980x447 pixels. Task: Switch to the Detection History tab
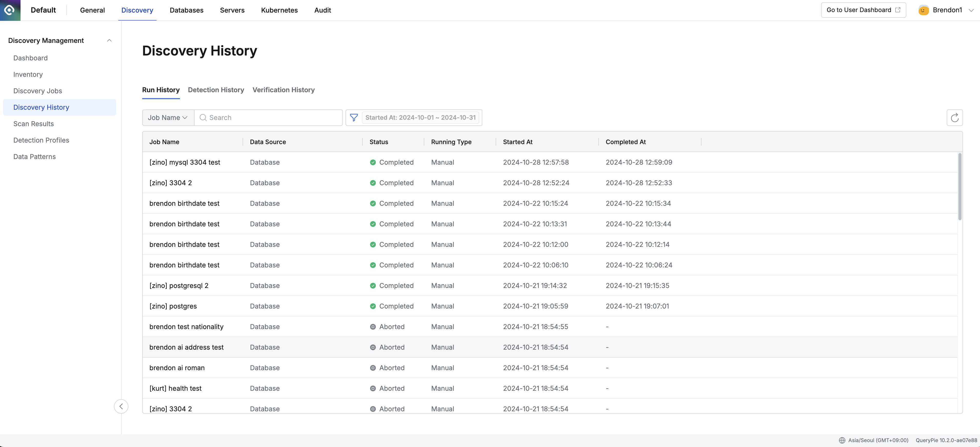tap(216, 90)
